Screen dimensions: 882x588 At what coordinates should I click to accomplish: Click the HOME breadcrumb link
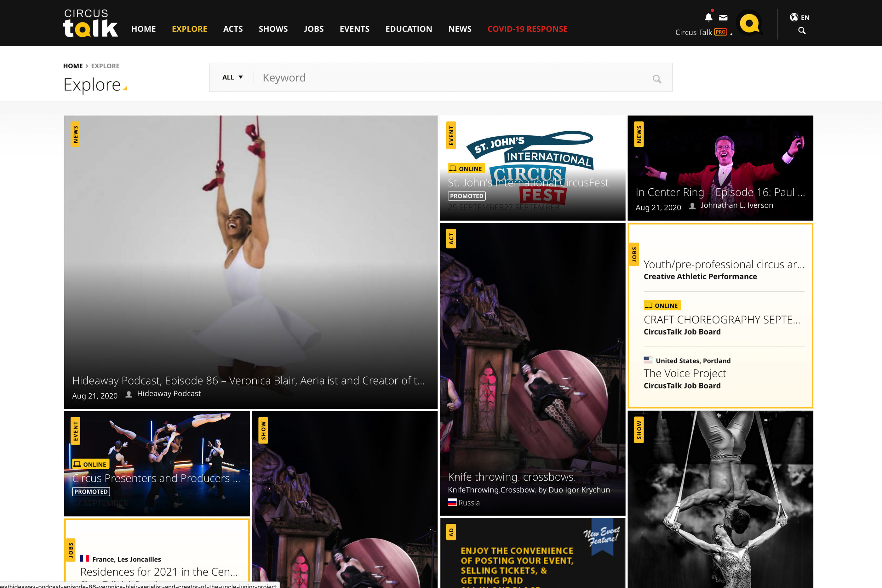pyautogui.click(x=73, y=66)
